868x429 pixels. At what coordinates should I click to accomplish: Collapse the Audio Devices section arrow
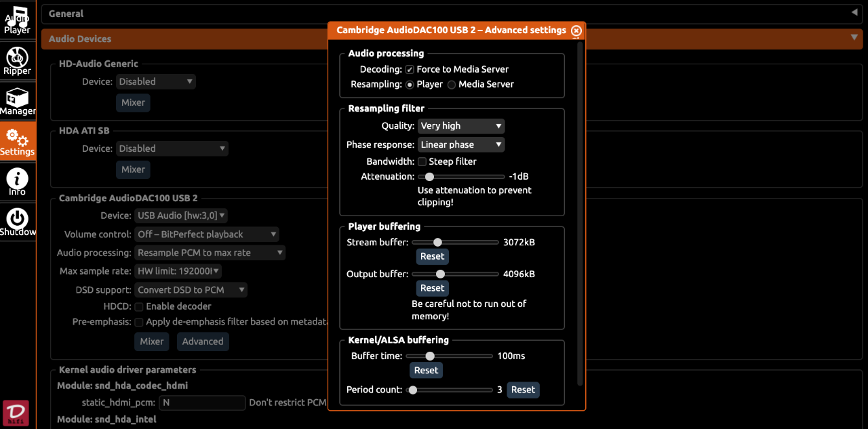pos(854,38)
